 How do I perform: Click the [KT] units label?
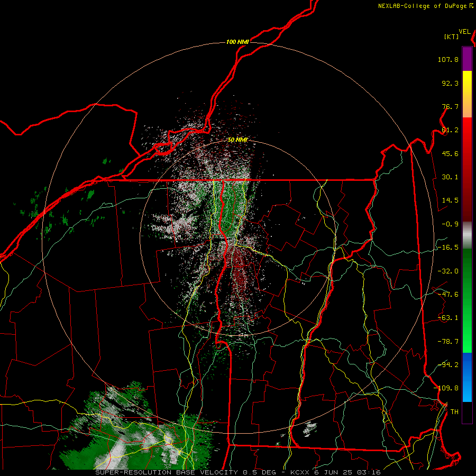tap(452, 36)
